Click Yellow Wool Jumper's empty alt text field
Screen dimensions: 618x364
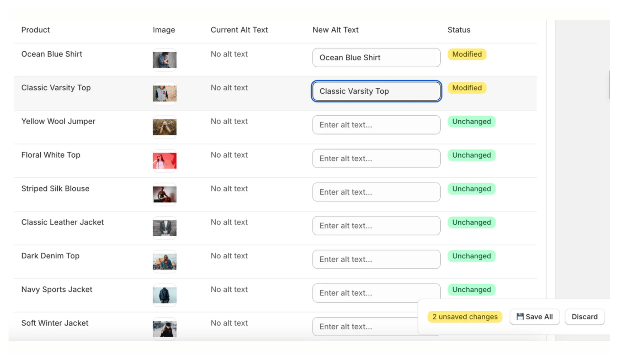[376, 125]
